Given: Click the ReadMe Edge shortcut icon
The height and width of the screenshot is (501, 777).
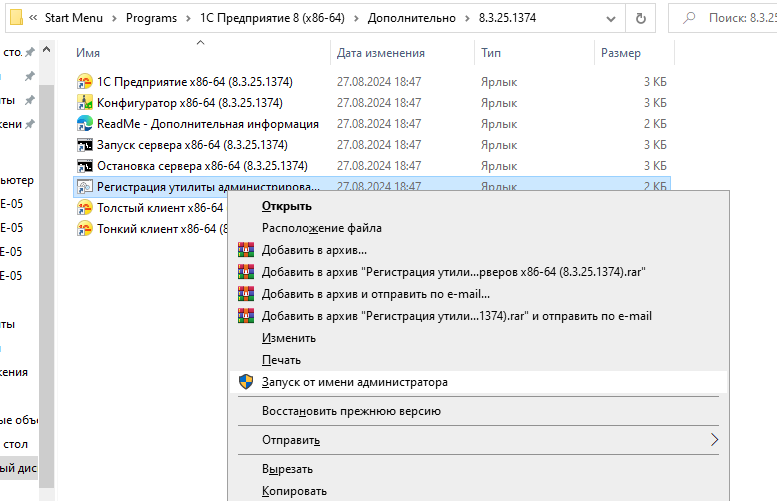Looking at the screenshot, I should (x=85, y=124).
